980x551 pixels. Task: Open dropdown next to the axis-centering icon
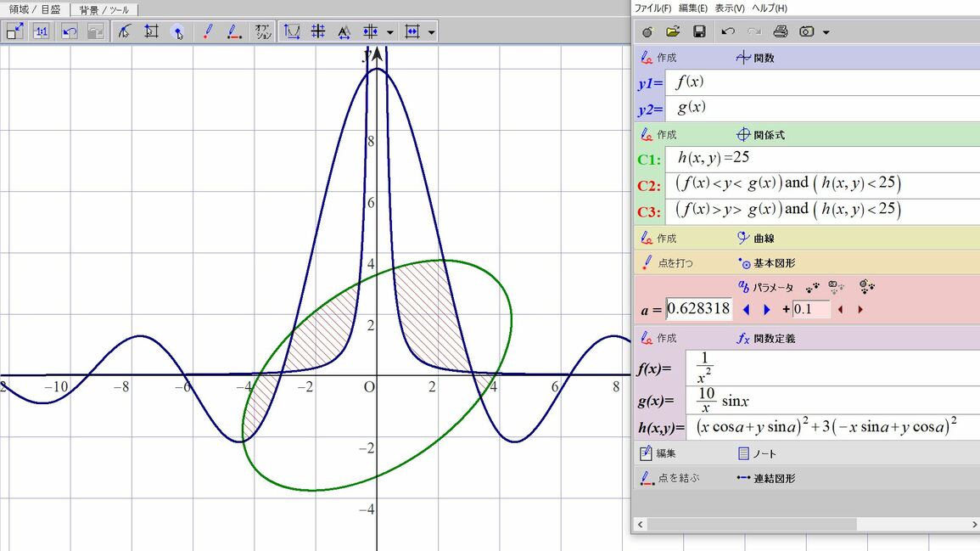(x=389, y=32)
